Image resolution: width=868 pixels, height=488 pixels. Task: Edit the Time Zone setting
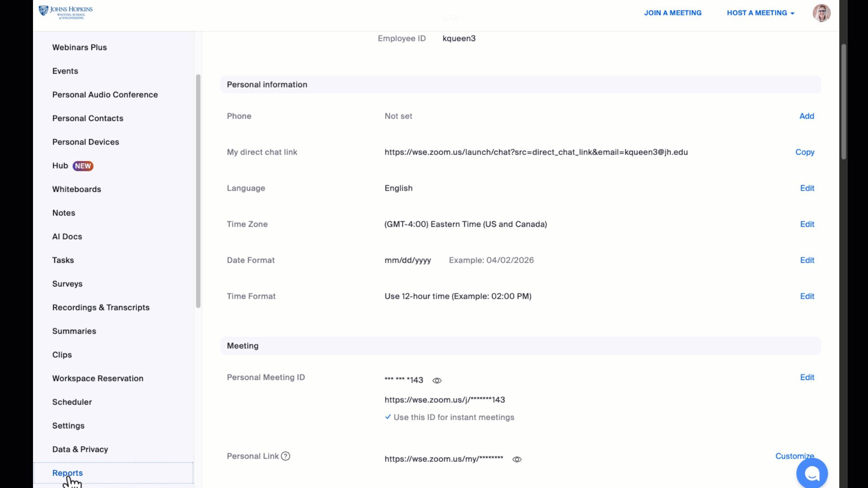[x=807, y=224]
